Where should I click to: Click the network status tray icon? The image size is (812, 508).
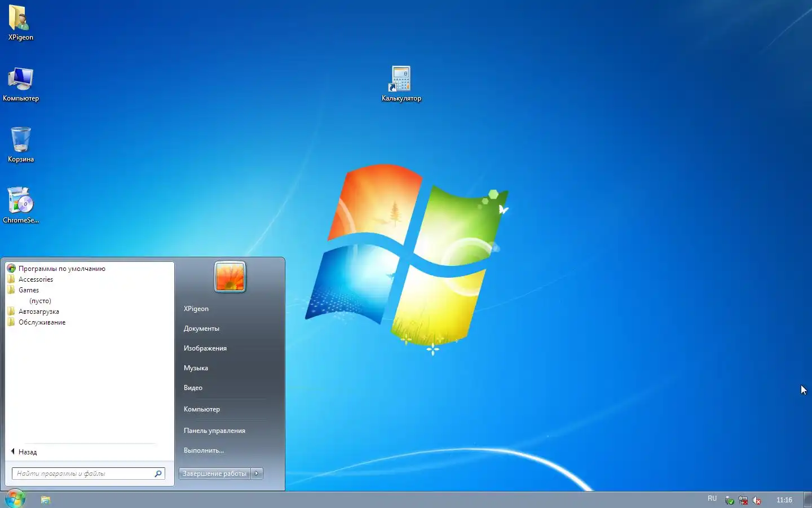coord(743,500)
